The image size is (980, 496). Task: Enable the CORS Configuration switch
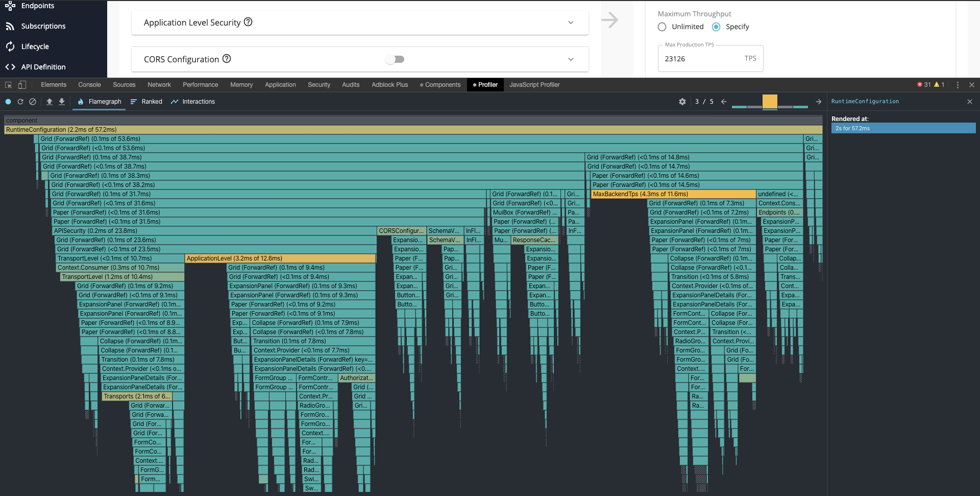click(395, 59)
